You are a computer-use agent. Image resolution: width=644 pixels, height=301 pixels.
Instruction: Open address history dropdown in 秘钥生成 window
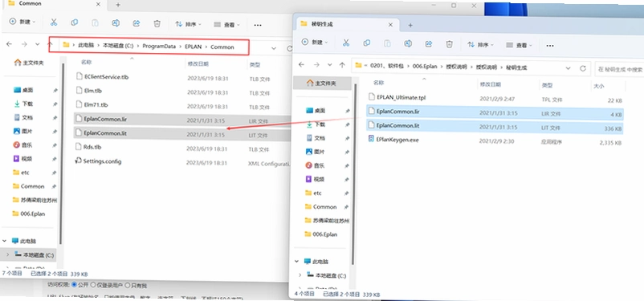(x=568, y=68)
